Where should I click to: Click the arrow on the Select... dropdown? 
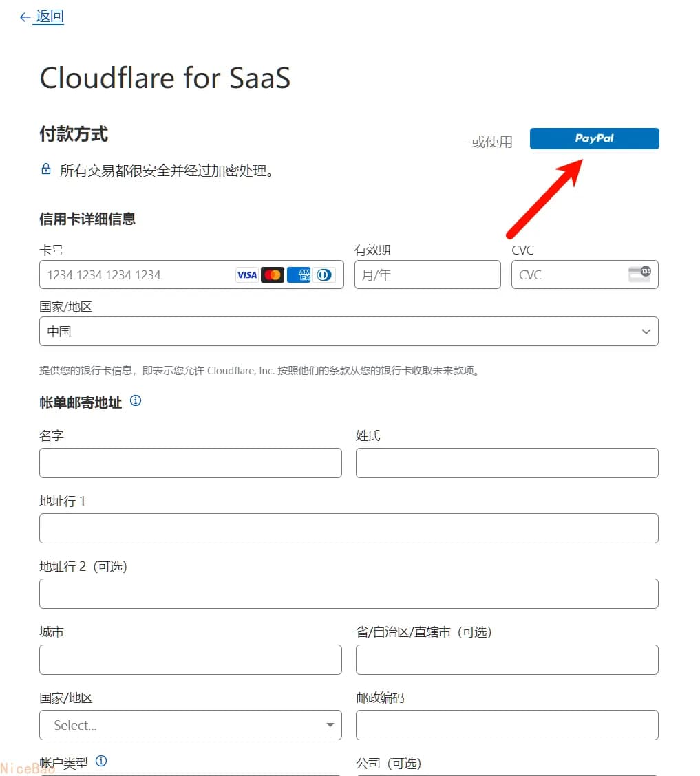[330, 725]
